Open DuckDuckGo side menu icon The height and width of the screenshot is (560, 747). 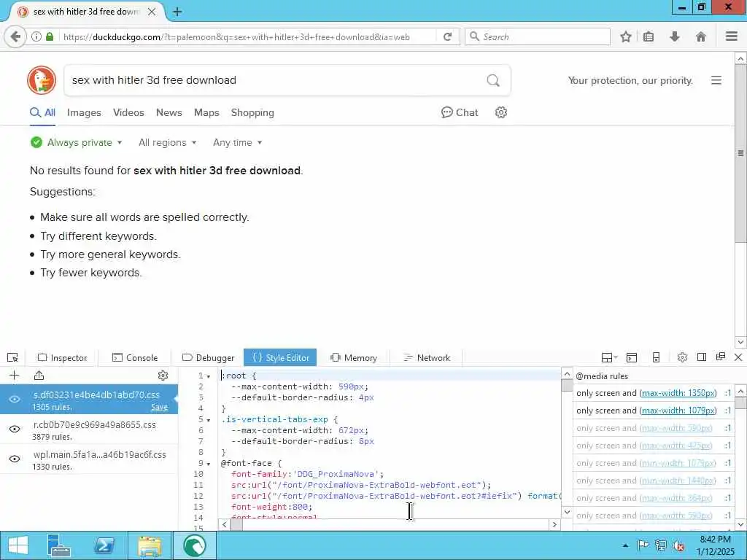(716, 80)
